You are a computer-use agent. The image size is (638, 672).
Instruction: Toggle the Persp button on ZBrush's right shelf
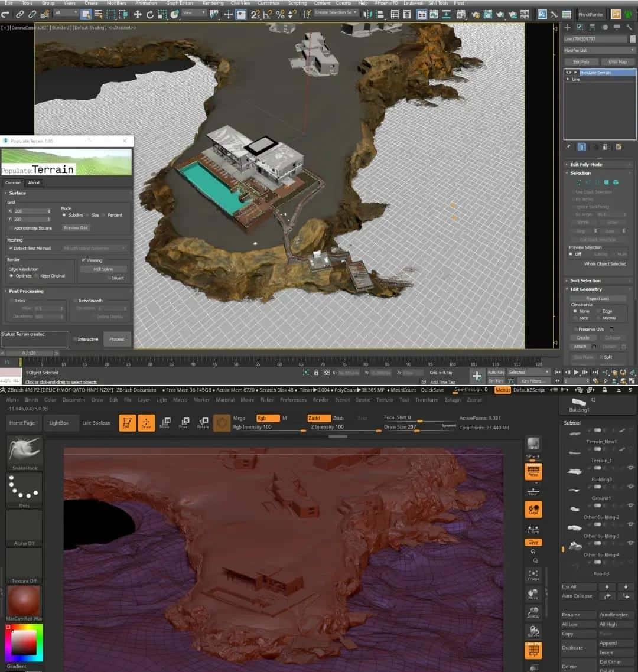(x=533, y=472)
